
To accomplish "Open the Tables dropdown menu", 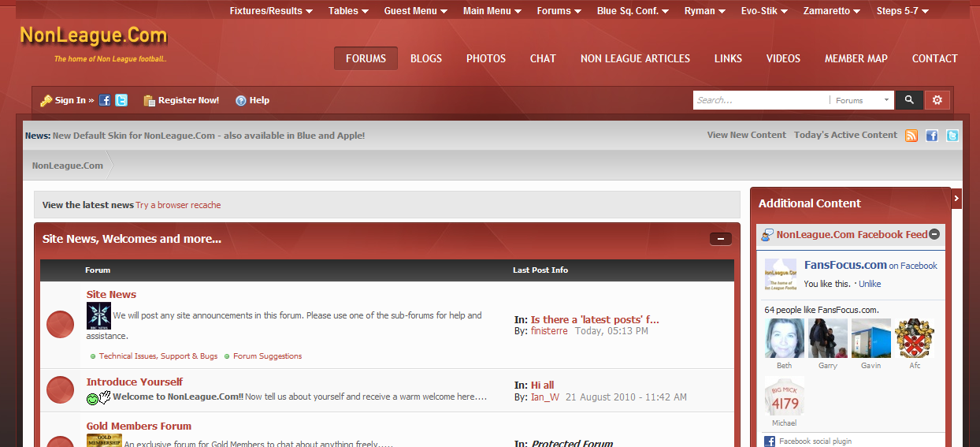I will pos(348,11).
